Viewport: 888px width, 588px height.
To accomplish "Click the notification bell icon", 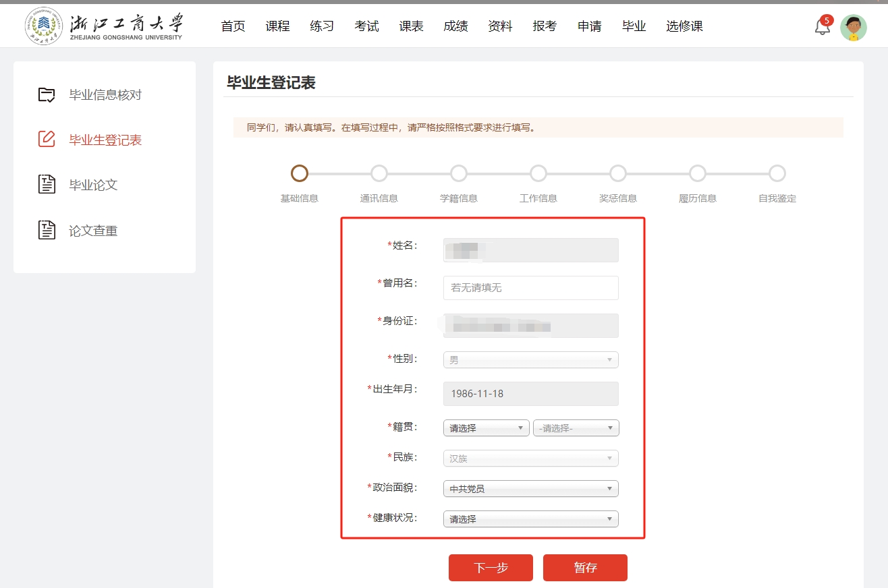I will (x=822, y=28).
